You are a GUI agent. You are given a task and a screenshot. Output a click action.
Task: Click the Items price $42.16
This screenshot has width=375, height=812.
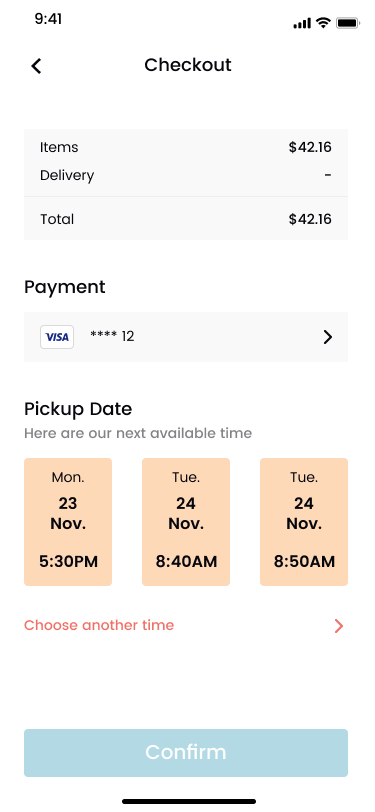coord(310,148)
